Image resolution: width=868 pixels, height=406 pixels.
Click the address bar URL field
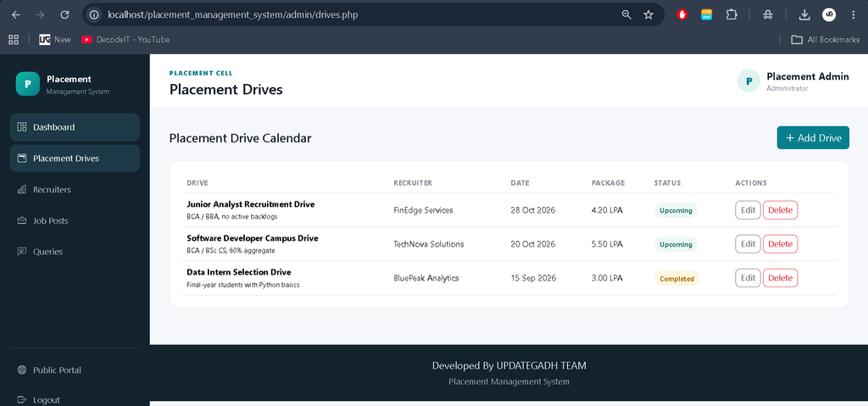pyautogui.click(x=354, y=15)
